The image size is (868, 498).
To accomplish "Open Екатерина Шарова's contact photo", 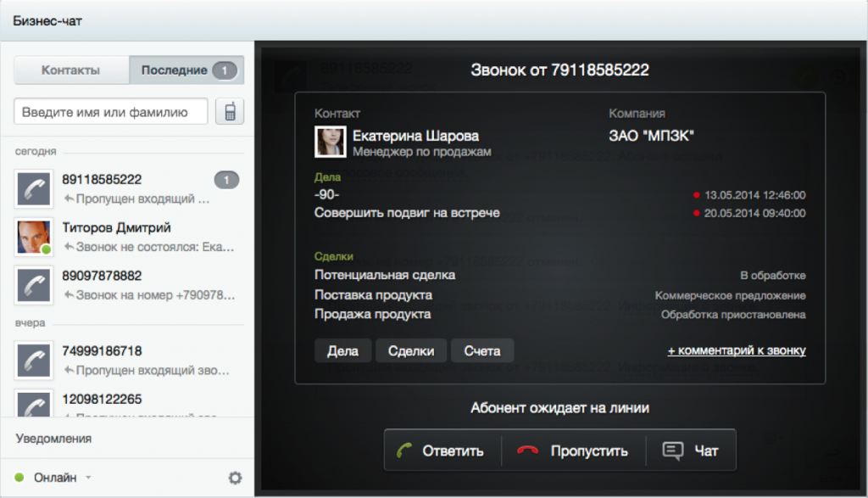I will 330,142.
